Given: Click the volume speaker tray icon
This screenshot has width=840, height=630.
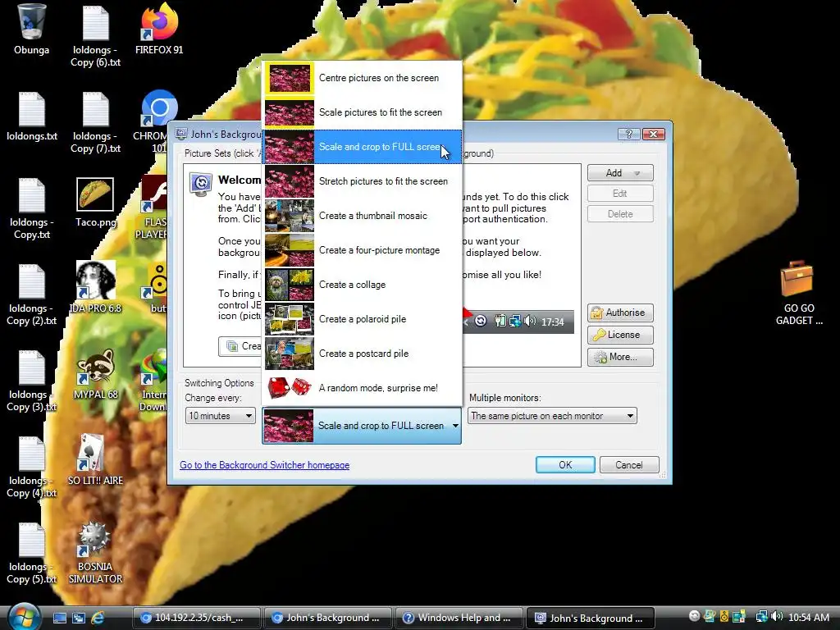Looking at the screenshot, I should click(x=778, y=617).
